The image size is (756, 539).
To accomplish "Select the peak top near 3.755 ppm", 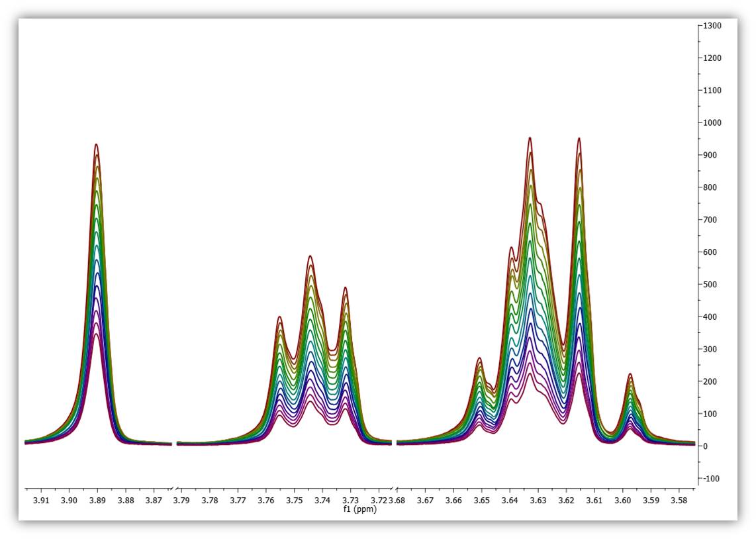I will point(279,317).
